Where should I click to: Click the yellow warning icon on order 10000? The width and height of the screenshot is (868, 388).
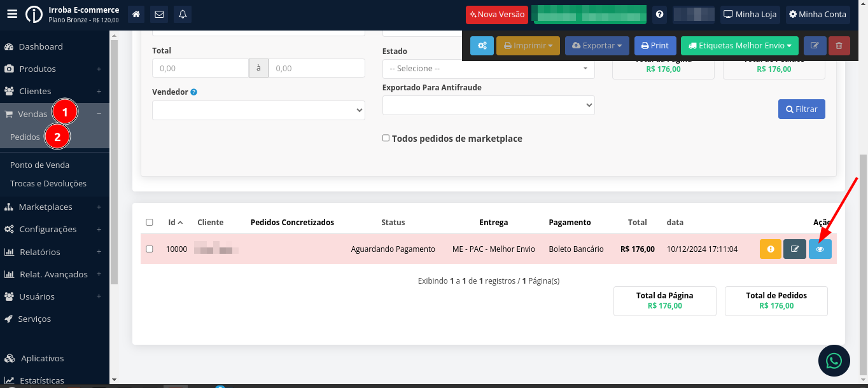tap(770, 249)
